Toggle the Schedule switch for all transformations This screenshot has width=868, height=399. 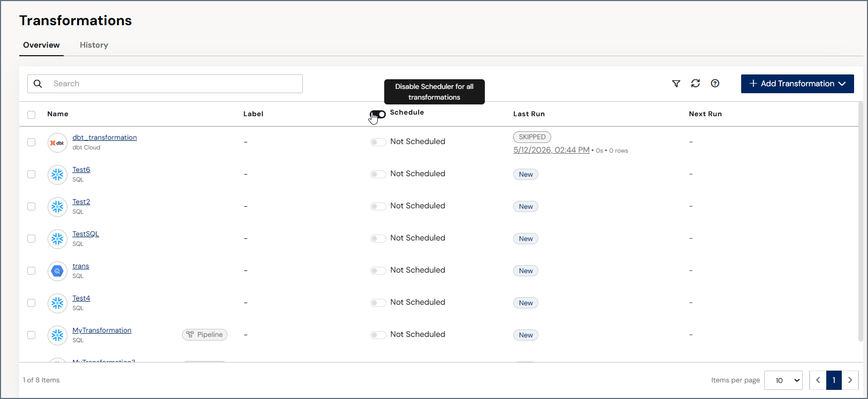(x=378, y=114)
